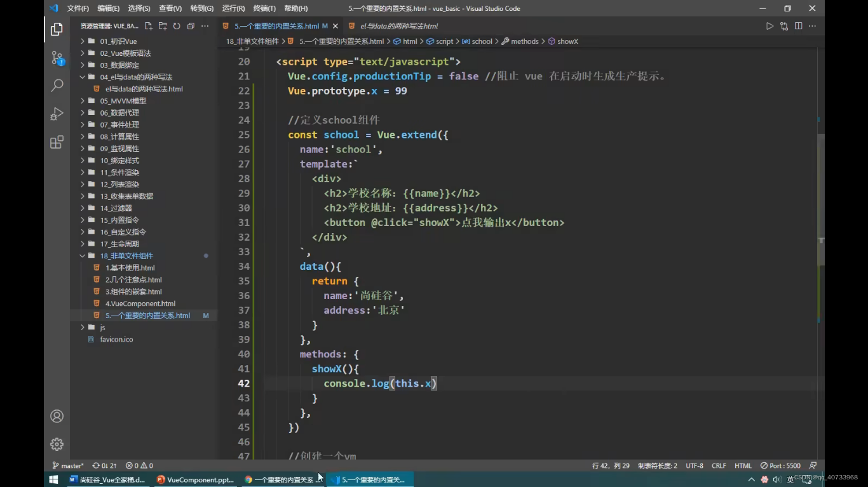868x487 pixels.
Task: Run the file with the play icon
Action: click(770, 26)
